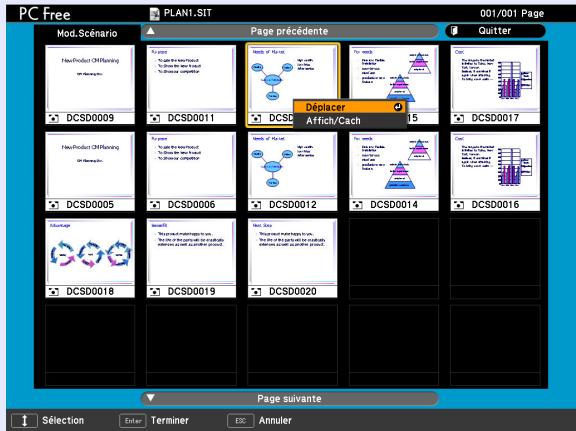The width and height of the screenshot is (576, 431).
Task: Go to Page suivante
Action: (289, 398)
